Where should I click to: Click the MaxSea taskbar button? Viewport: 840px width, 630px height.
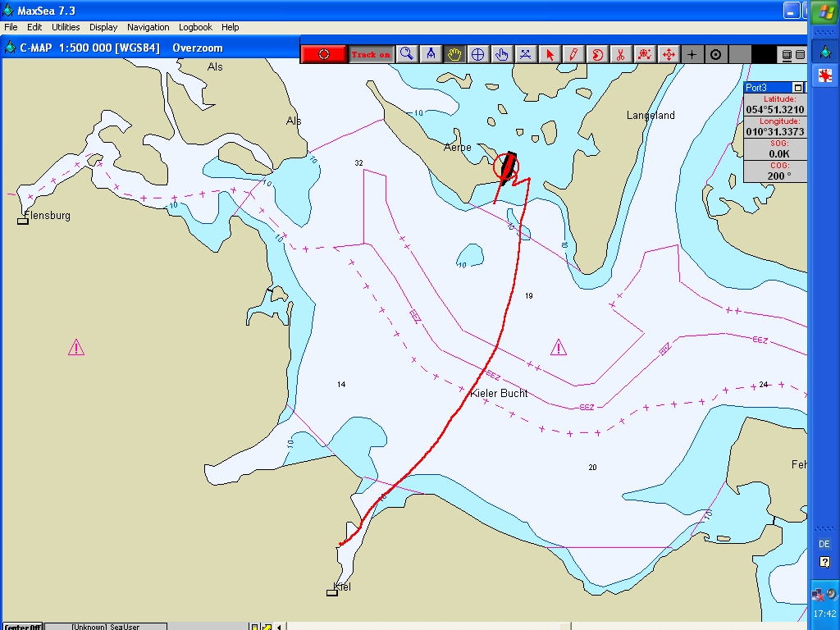click(825, 52)
